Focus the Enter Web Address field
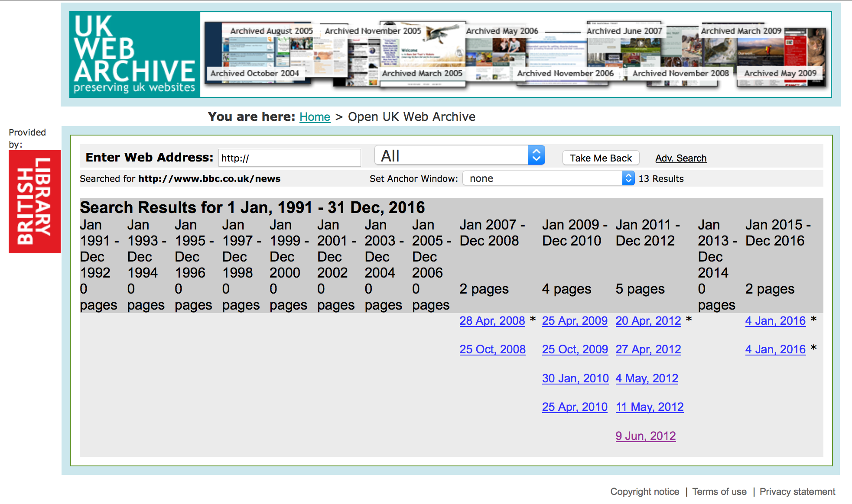Image resolution: width=852 pixels, height=504 pixels. point(289,158)
